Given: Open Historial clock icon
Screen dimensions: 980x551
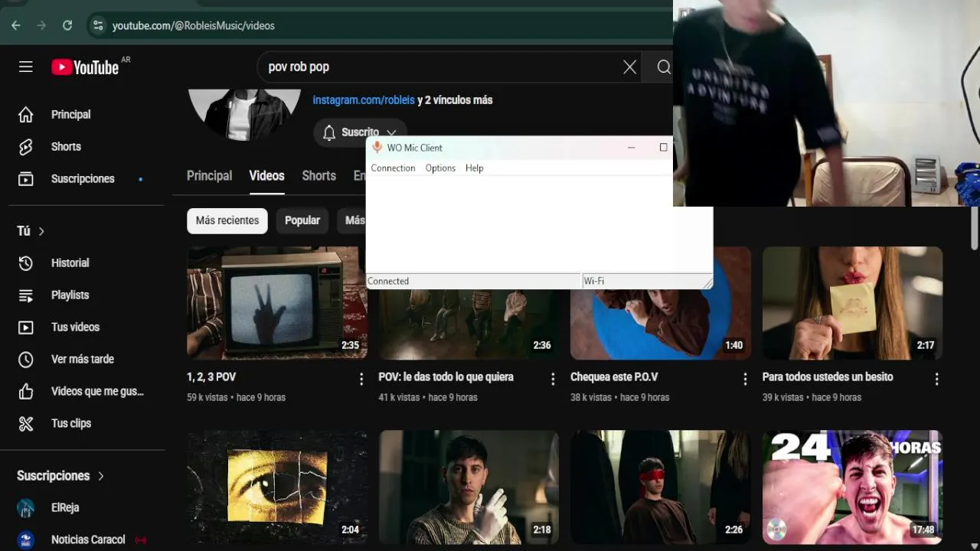Looking at the screenshot, I should pos(26,263).
